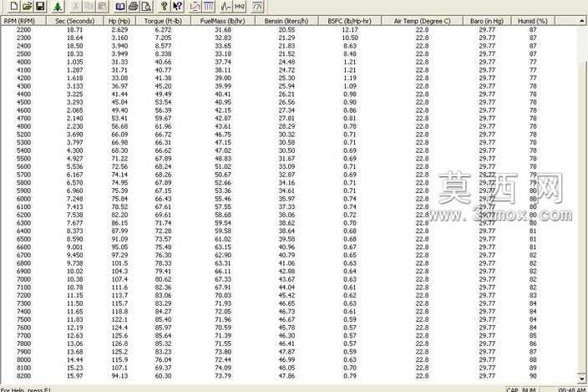
Task: Select the 8200 RPM cell
Action: [23, 376]
